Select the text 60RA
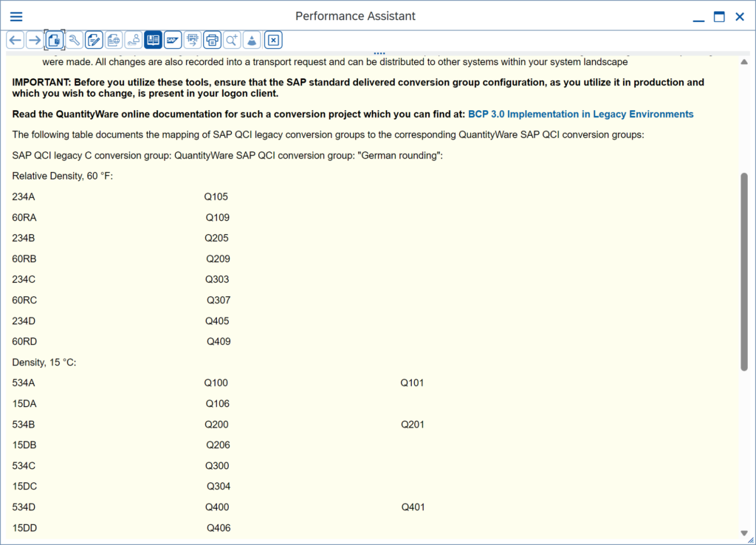The width and height of the screenshot is (756, 545). (24, 218)
